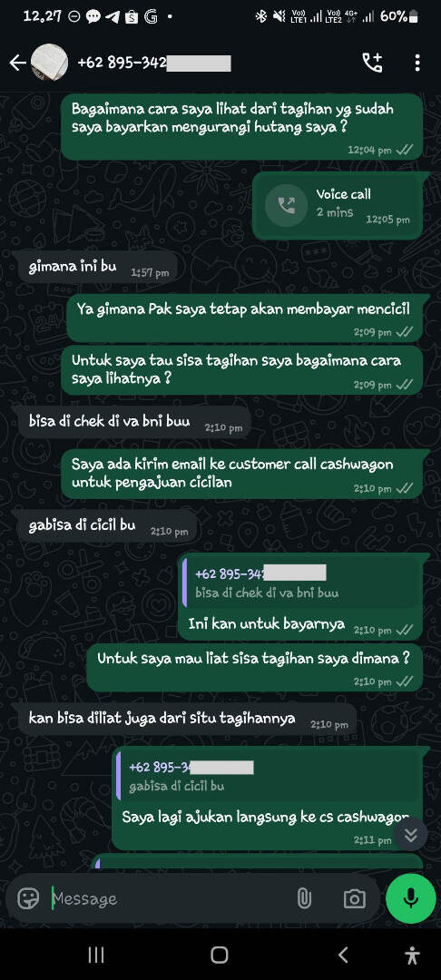Attach a file with paperclip icon
The image size is (441, 980).
(x=304, y=898)
